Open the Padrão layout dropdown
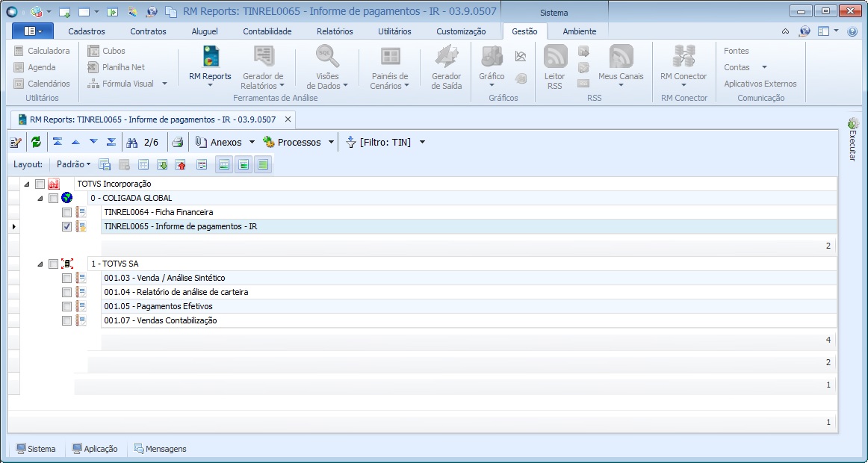 pyautogui.click(x=74, y=164)
